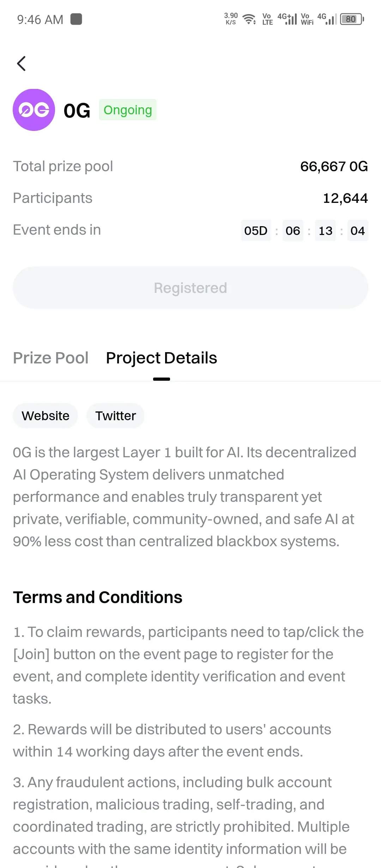This screenshot has width=381, height=868.
Task: Tap the Terms and Conditions heading
Action: pyautogui.click(x=98, y=597)
